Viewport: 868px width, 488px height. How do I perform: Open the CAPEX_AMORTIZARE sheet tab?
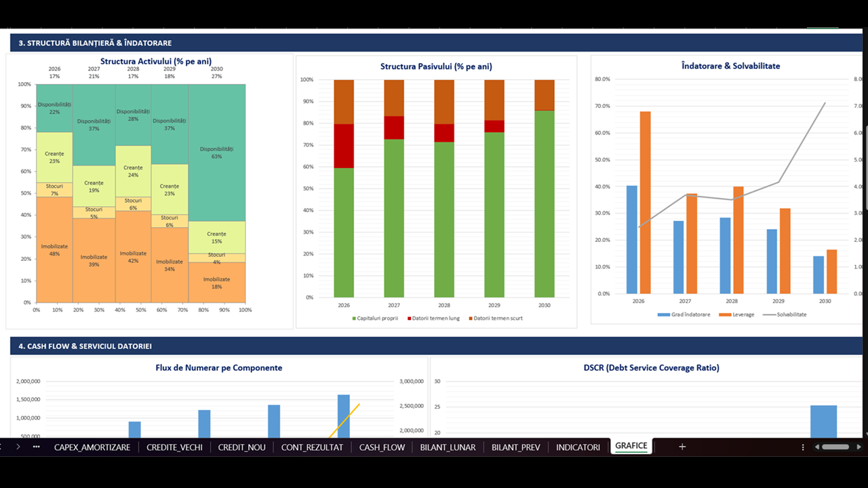pos(92,447)
